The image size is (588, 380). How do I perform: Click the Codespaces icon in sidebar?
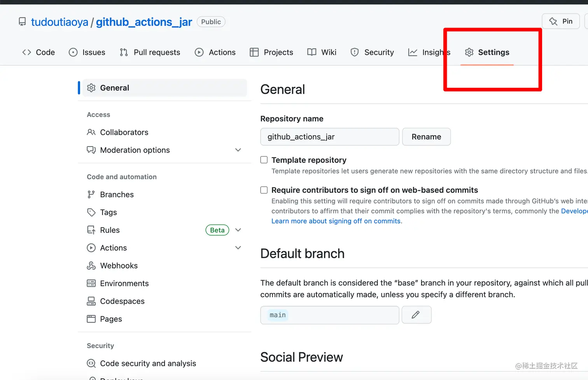tap(91, 301)
